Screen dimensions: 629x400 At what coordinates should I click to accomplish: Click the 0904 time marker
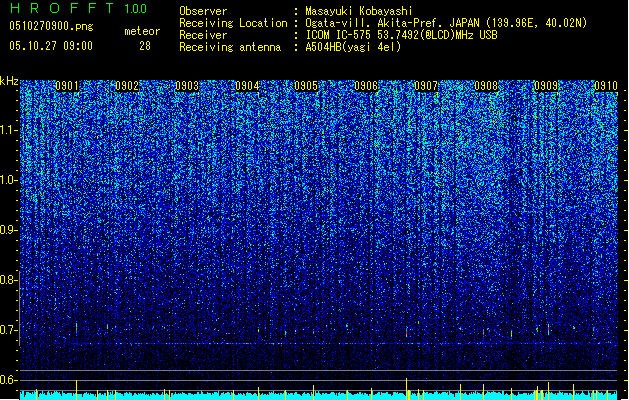tap(247, 86)
